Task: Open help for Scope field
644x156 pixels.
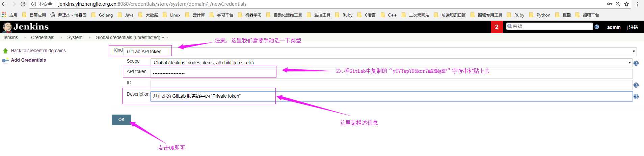Action: click(636, 63)
